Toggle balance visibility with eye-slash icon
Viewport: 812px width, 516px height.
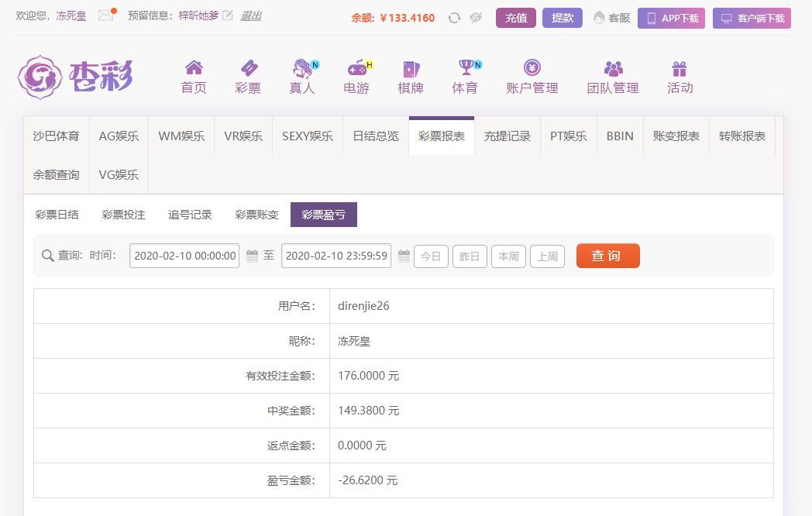click(x=476, y=18)
